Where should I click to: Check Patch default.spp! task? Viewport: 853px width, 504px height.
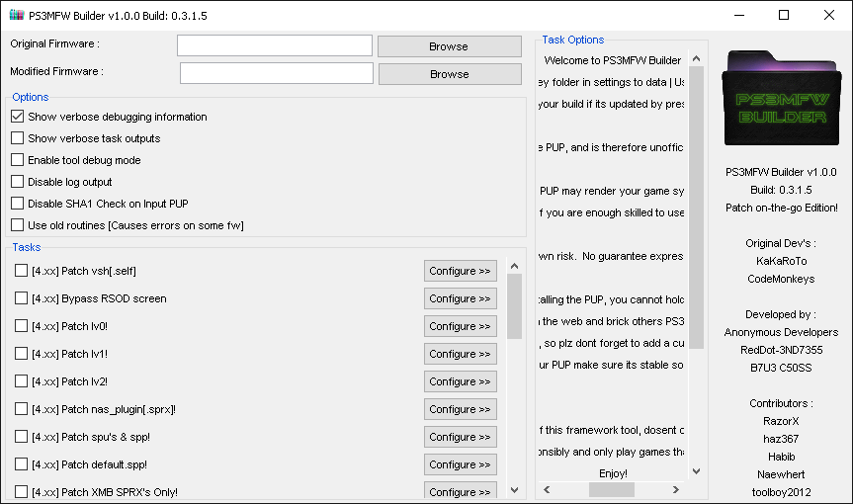point(21,464)
